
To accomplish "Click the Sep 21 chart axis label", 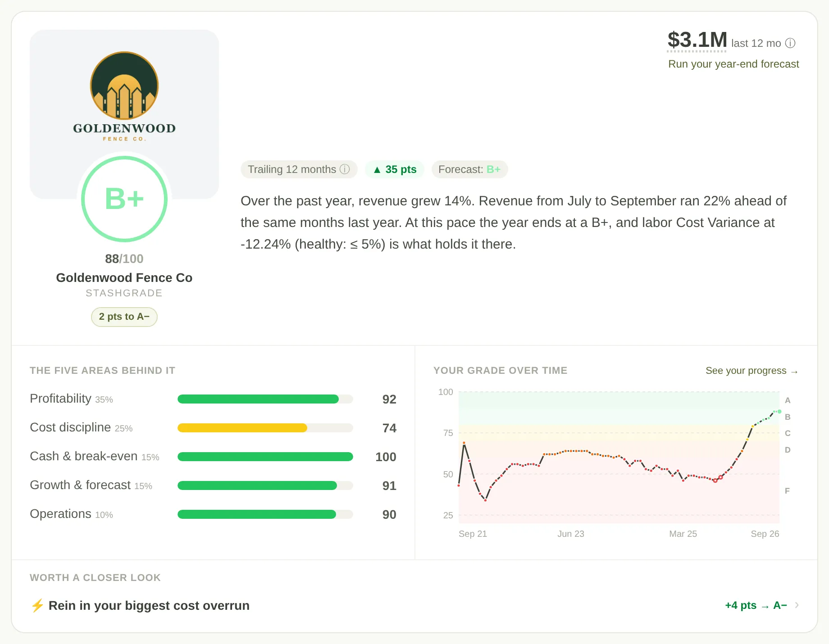I will coord(473,534).
